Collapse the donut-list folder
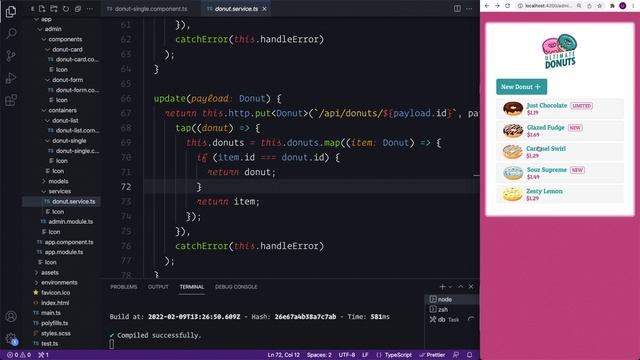Image resolution: width=640 pixels, height=360 pixels. point(65,120)
